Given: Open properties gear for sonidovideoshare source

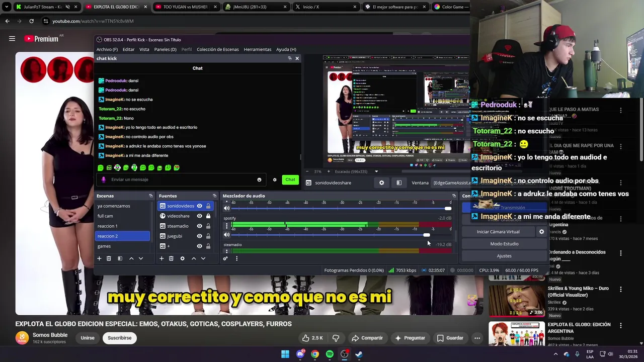Looking at the screenshot, I should [x=381, y=183].
